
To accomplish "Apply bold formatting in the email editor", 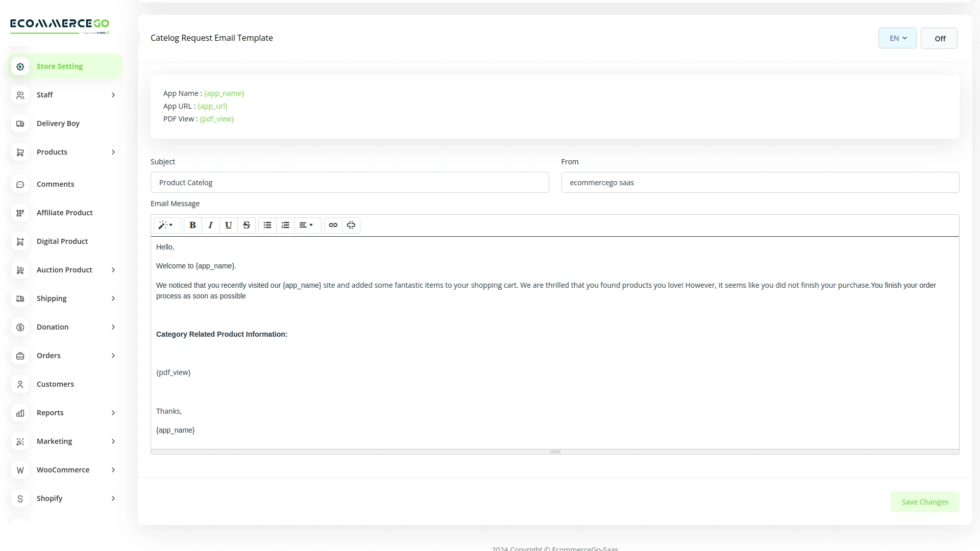I will pyautogui.click(x=192, y=225).
